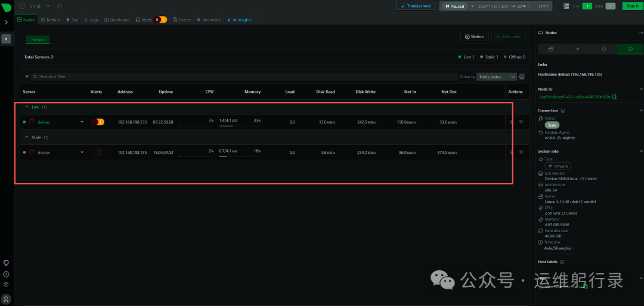The width and height of the screenshot is (644, 306).
Task: Collapse the Live servers group
Action: coord(27,107)
